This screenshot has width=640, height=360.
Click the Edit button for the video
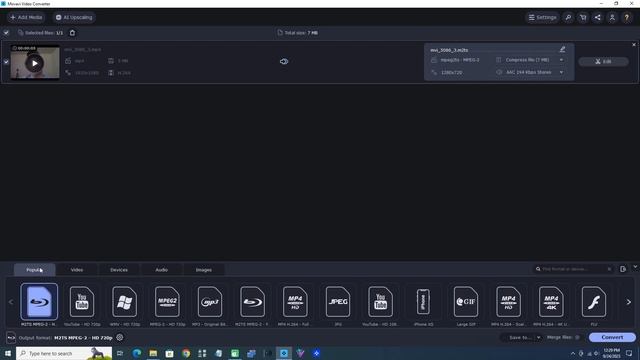(x=603, y=62)
